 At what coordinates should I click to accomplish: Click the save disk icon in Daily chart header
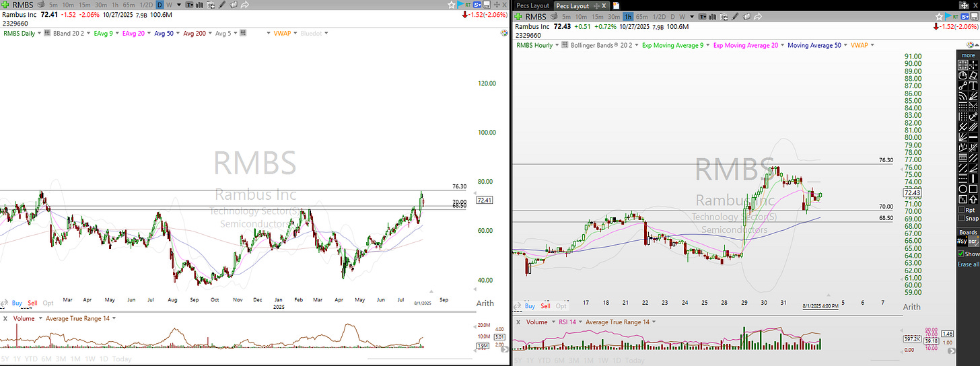coord(487,5)
